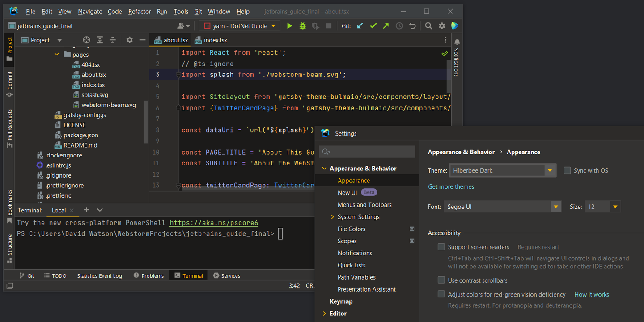Enable the Sync with OS checkbox

[x=567, y=170]
